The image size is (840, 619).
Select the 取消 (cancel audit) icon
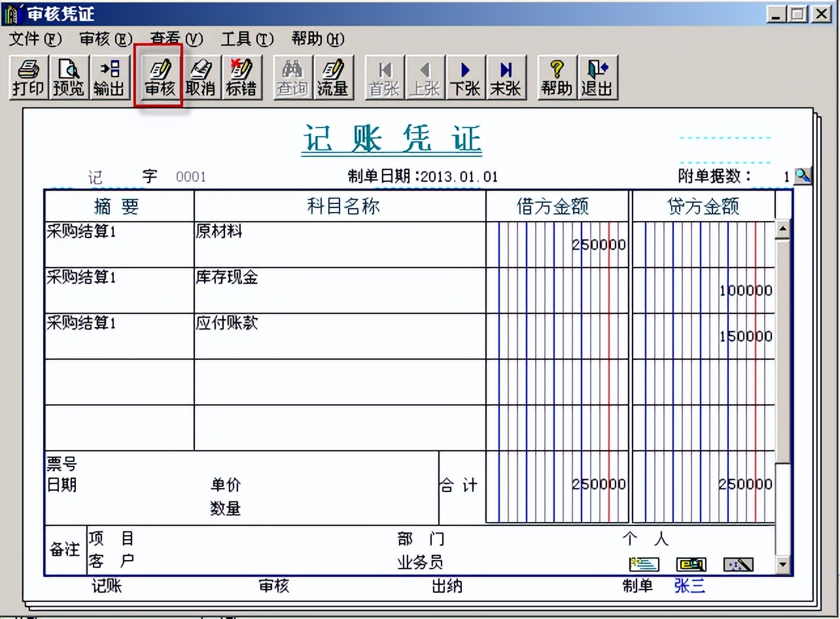(x=200, y=77)
